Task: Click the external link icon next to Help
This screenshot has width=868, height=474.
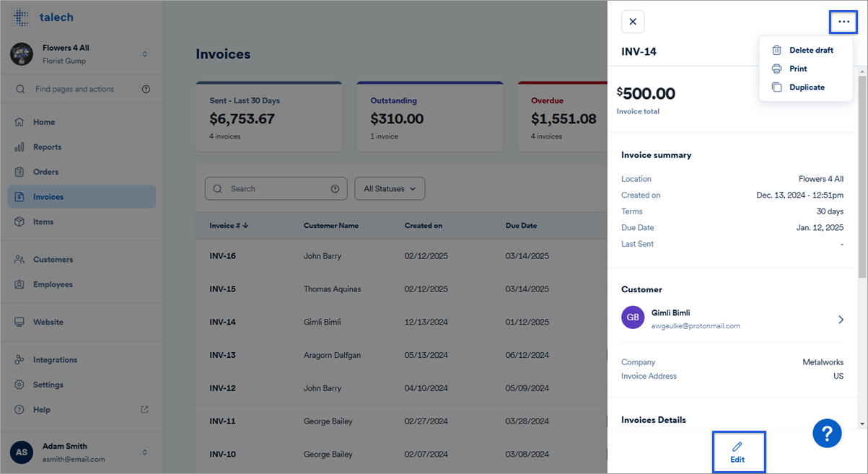Action: [144, 410]
